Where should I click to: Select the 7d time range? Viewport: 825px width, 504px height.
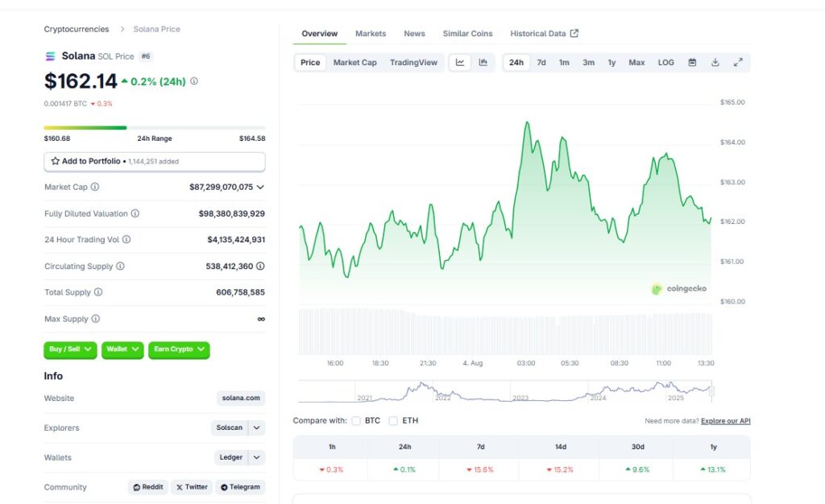[x=541, y=63]
